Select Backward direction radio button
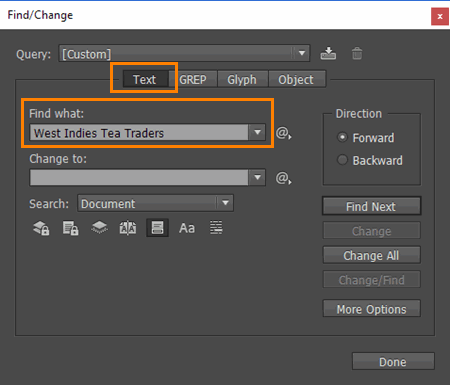450x385 pixels. pos(342,160)
